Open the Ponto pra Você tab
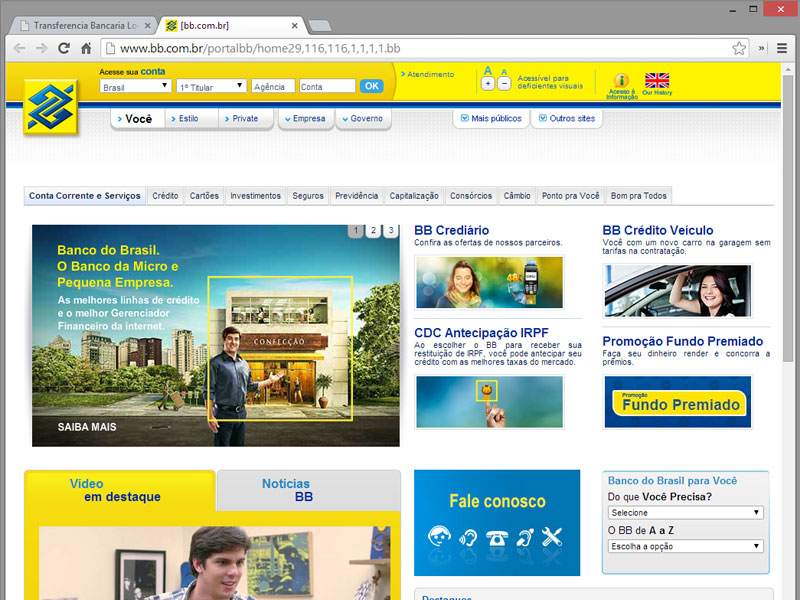 pyautogui.click(x=570, y=196)
